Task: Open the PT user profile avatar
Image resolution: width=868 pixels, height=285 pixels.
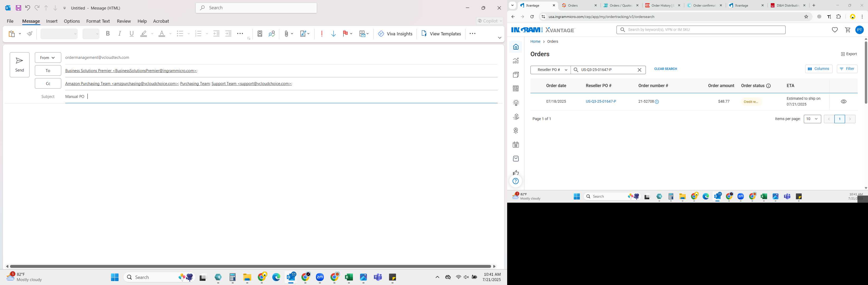Action: [x=859, y=30]
